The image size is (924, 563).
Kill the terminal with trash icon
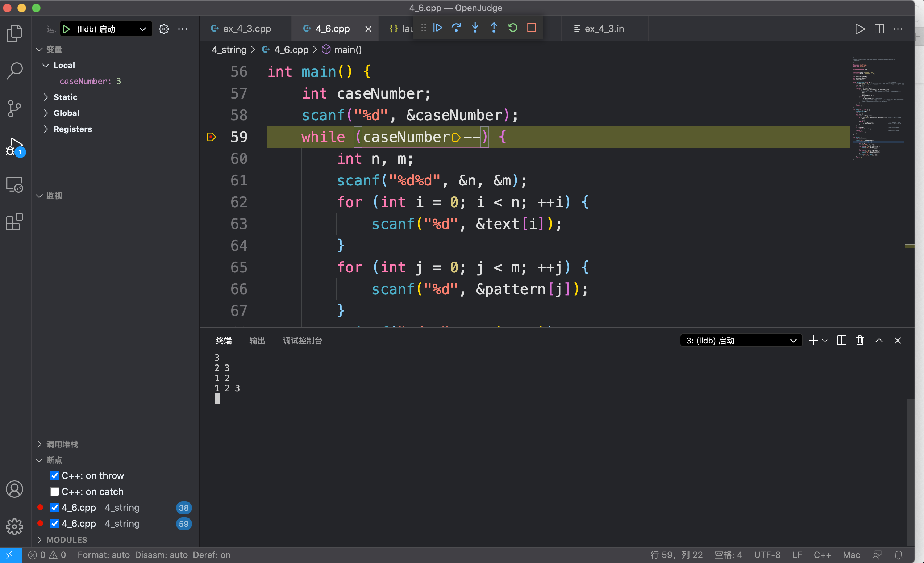tap(860, 340)
